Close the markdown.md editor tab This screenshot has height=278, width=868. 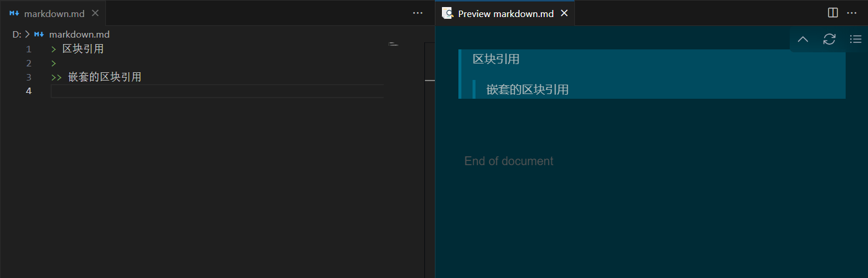95,13
